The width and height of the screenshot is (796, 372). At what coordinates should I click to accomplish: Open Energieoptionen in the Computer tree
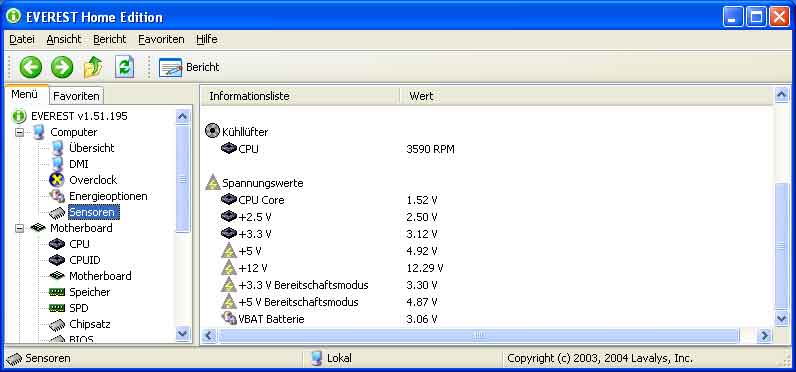pos(108,196)
